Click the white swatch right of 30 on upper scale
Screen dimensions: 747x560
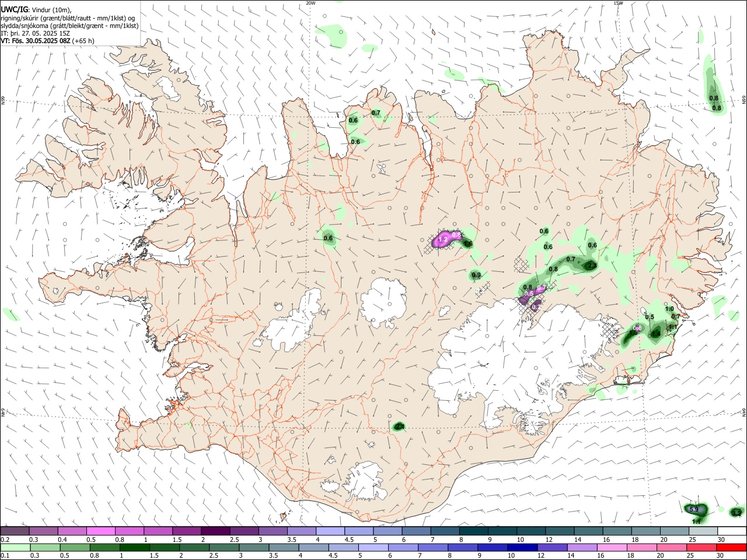(x=731, y=531)
